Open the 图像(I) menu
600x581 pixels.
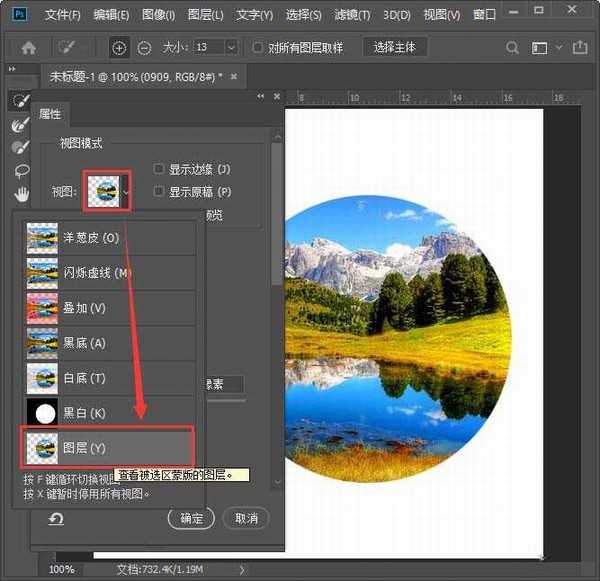pos(158,15)
